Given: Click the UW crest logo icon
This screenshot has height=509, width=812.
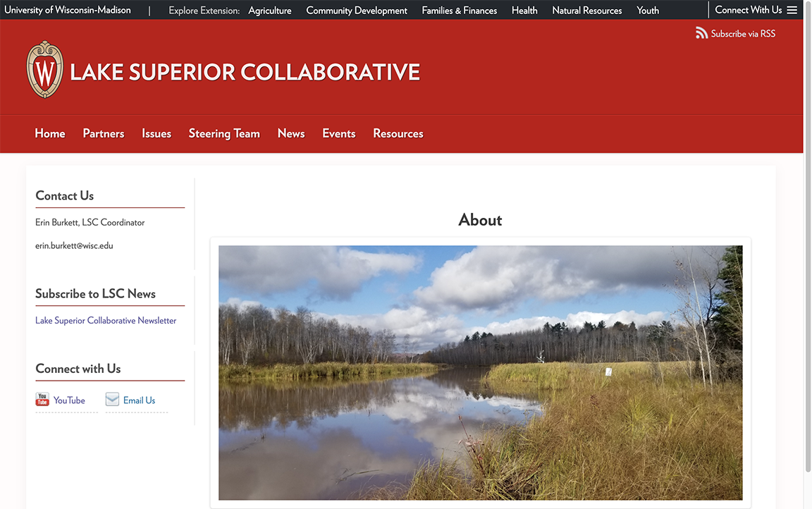Looking at the screenshot, I should tap(45, 70).
